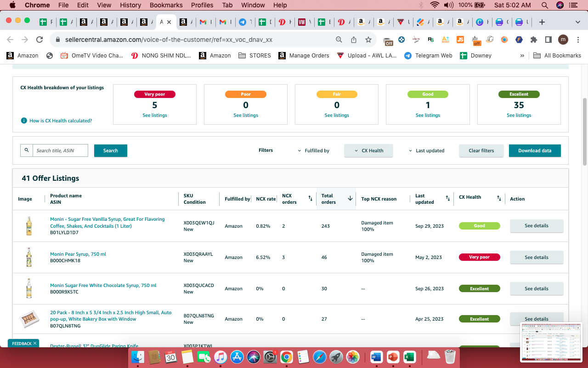Click Download data
The width and height of the screenshot is (588, 368).
click(x=535, y=150)
